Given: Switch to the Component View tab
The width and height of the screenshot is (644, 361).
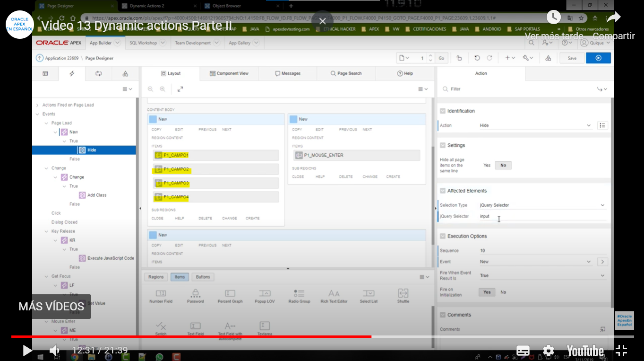Looking at the screenshot, I should pyautogui.click(x=229, y=73).
